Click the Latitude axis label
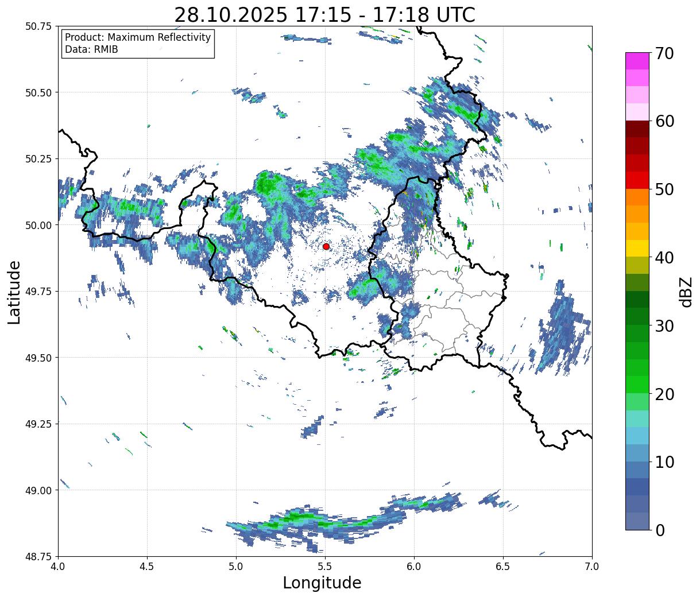Viewport: 700px width, 597px height. tap(14, 292)
